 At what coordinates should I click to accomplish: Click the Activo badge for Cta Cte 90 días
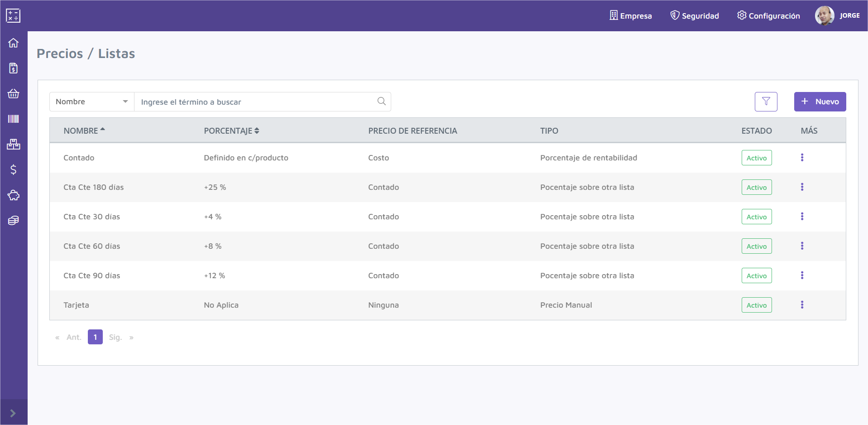coord(757,275)
